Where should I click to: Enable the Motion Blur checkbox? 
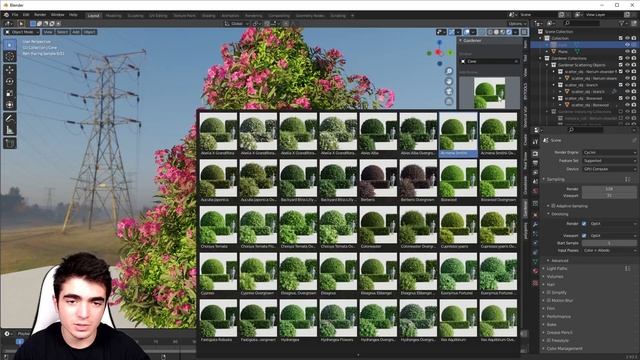coord(549,300)
